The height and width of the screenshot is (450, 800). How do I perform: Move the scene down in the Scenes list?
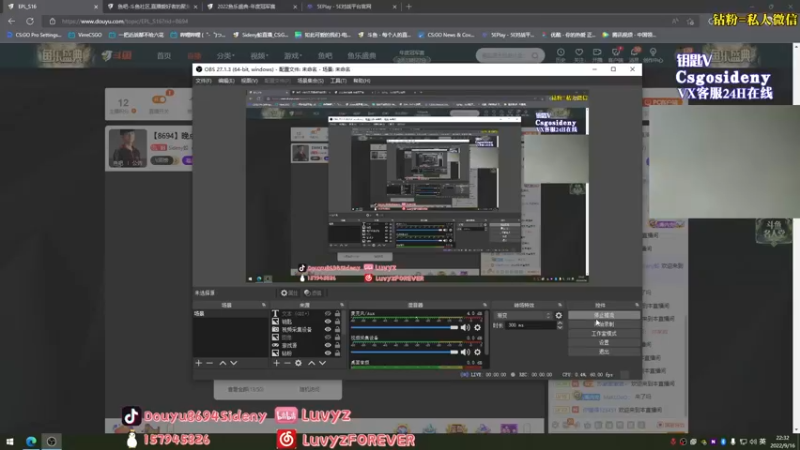[x=234, y=363]
